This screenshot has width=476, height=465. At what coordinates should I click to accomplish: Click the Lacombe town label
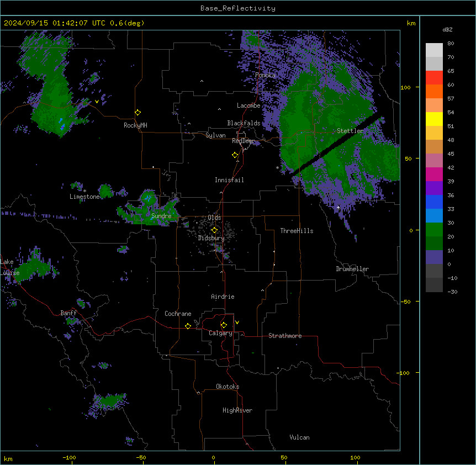coord(248,105)
